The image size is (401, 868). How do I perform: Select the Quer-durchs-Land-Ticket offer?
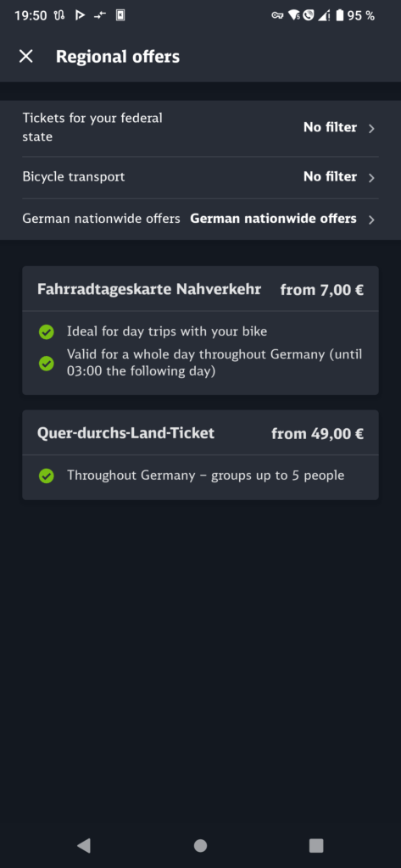[x=200, y=455]
